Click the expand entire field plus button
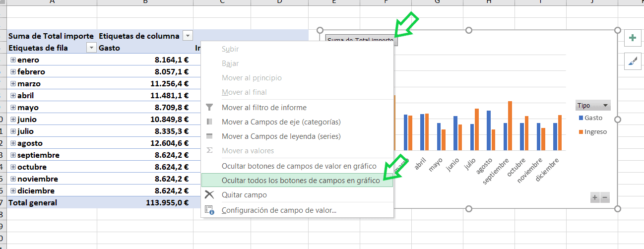Image resolution: width=644 pixels, height=249 pixels. tap(594, 198)
